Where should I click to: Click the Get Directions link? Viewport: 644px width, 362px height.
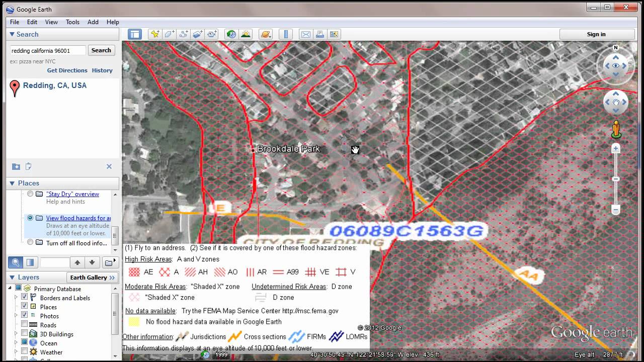[x=67, y=70]
